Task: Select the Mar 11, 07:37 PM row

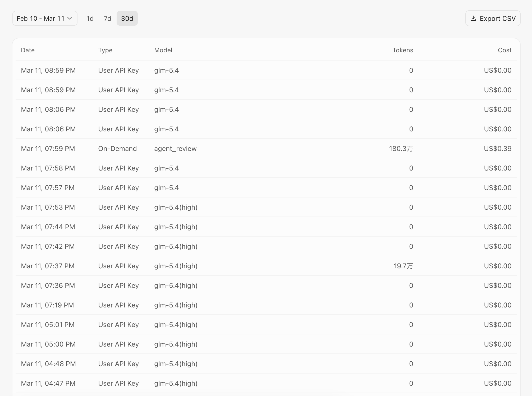Action: [x=266, y=266]
